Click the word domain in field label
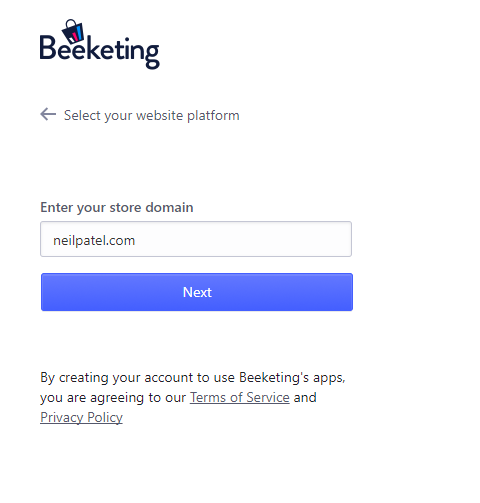 coord(169,207)
